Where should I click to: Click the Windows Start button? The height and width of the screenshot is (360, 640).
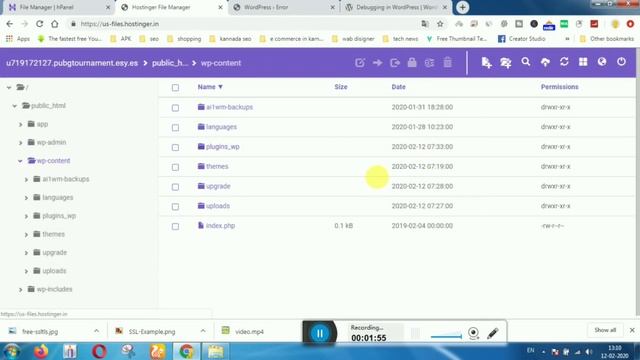tap(11, 351)
